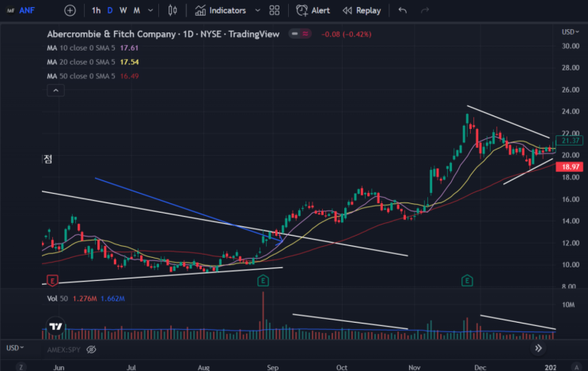Expand the indicator templates dropdown arrow
The width and height of the screenshot is (588, 371).
tap(258, 10)
